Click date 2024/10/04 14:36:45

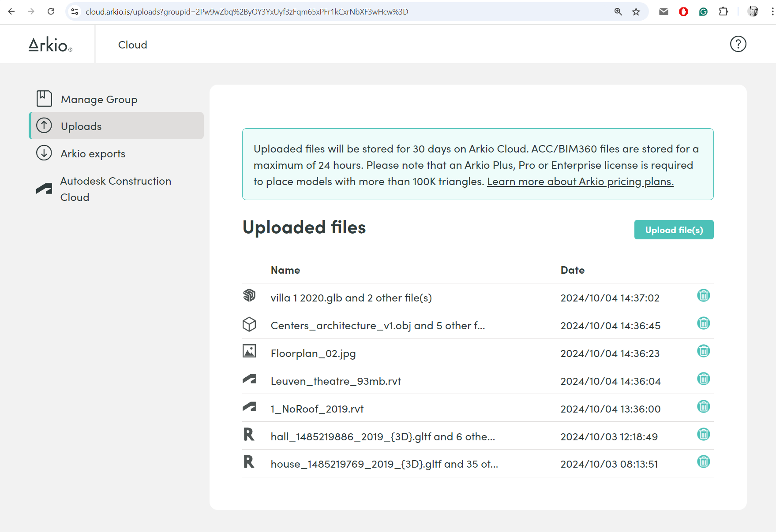point(611,326)
